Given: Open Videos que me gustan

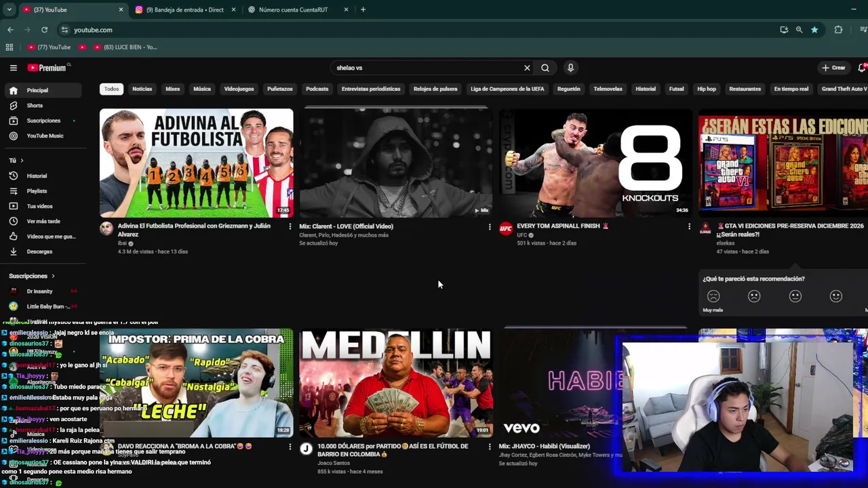Looking at the screenshot, I should tap(43, 237).
